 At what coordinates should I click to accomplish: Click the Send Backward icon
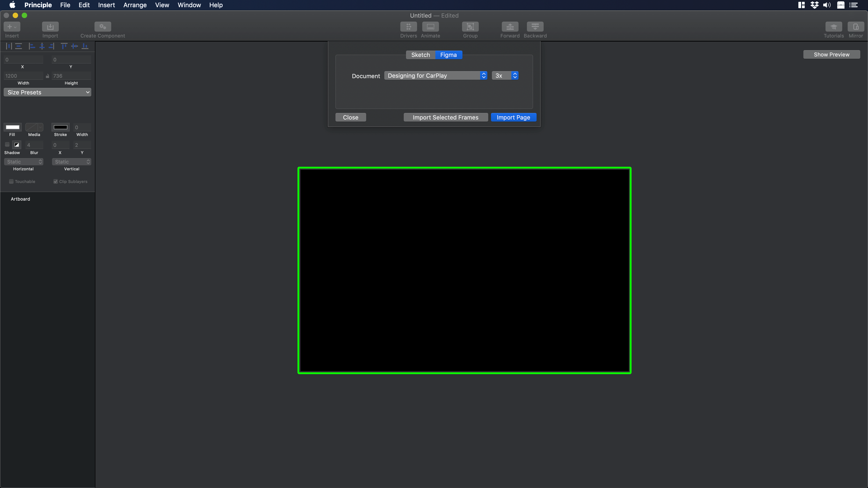535,27
